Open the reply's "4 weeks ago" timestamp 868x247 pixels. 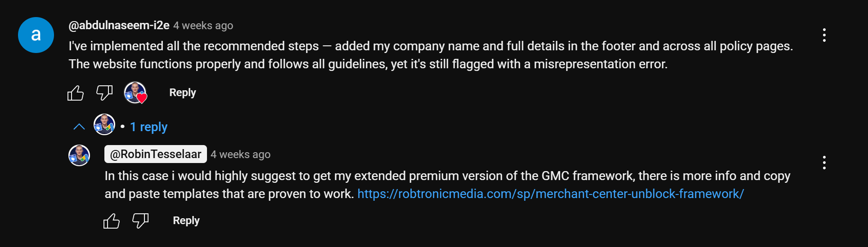[x=241, y=154]
